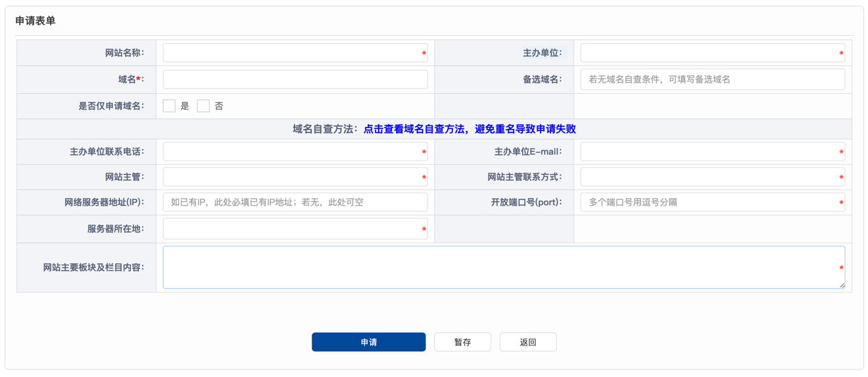The width and height of the screenshot is (868, 377).
Task: Open the 点击查看域名自查方法 link
Action: tap(469, 129)
